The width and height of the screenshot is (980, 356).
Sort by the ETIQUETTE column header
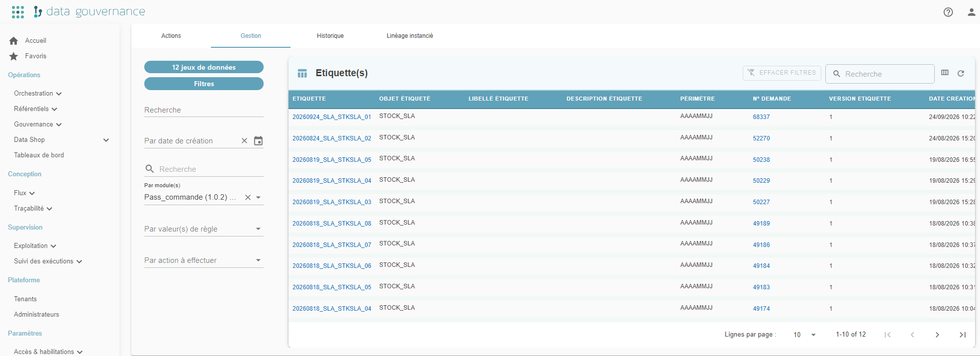[x=309, y=99]
